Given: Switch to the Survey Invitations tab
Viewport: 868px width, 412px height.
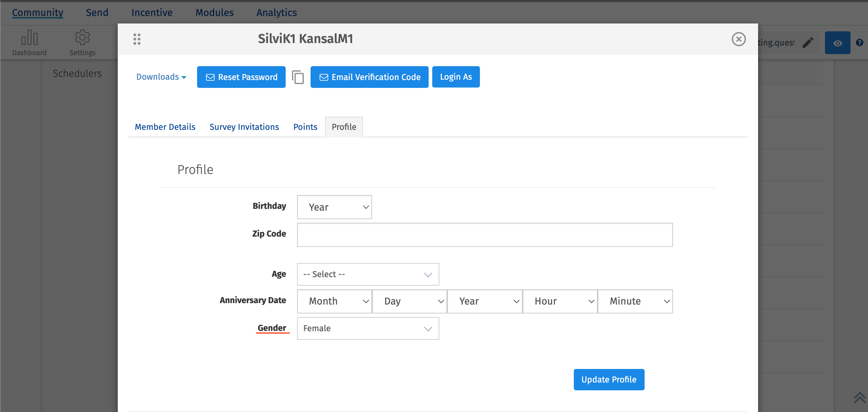Looking at the screenshot, I should point(244,127).
